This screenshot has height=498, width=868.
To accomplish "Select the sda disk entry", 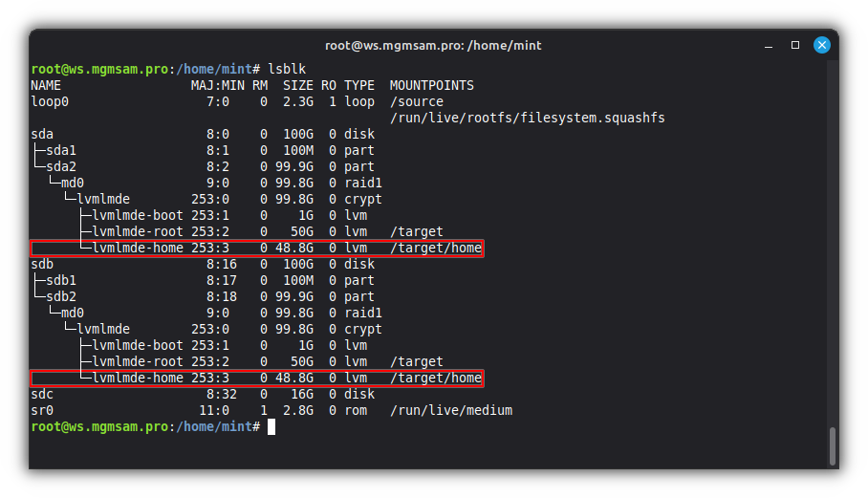I will [x=42, y=134].
